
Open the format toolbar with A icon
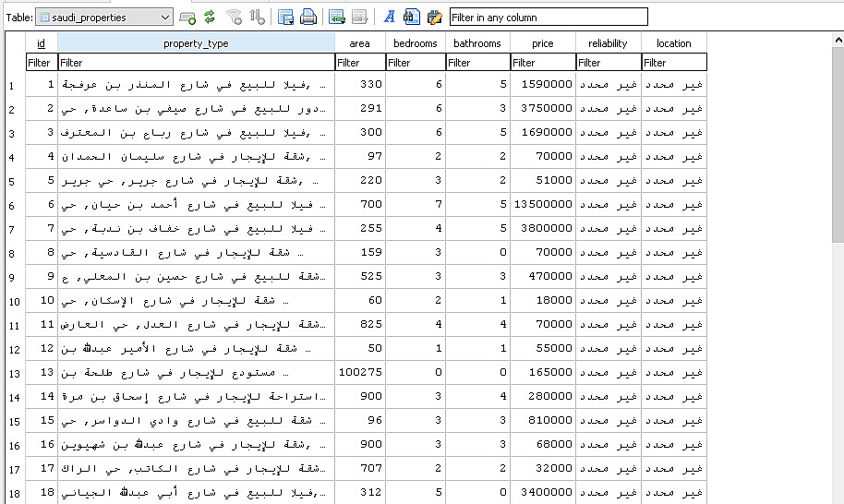(389, 18)
